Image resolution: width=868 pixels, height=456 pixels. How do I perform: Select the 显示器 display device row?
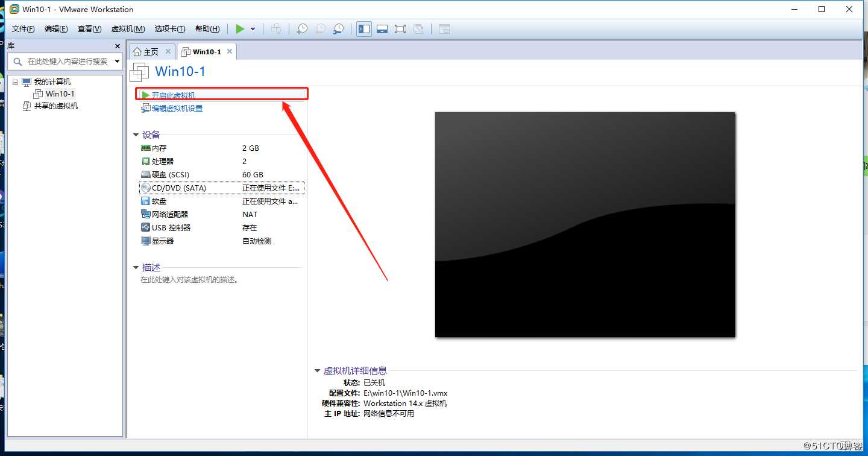pos(222,241)
